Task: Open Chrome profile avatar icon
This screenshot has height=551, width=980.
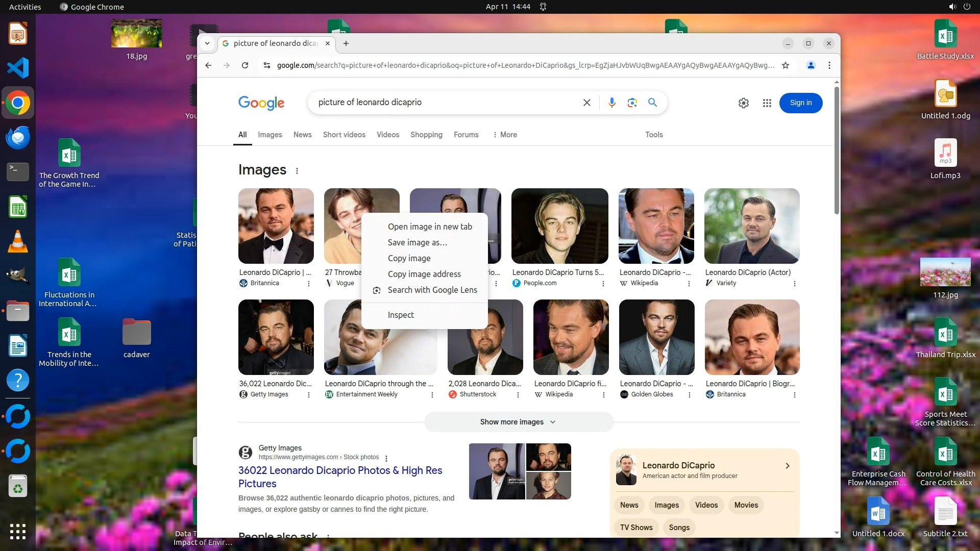Action: pos(811,65)
